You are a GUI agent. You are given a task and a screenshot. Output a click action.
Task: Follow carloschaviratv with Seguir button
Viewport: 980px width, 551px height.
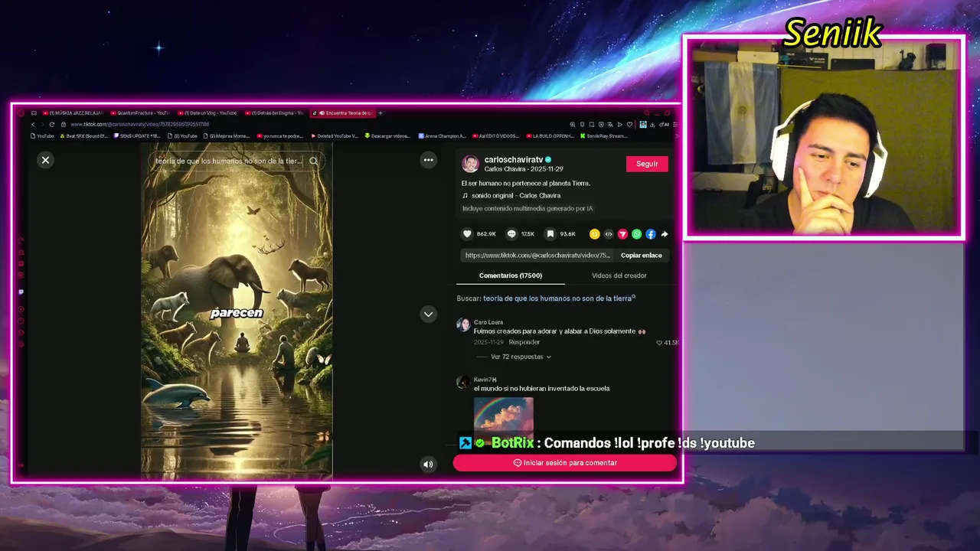point(647,164)
